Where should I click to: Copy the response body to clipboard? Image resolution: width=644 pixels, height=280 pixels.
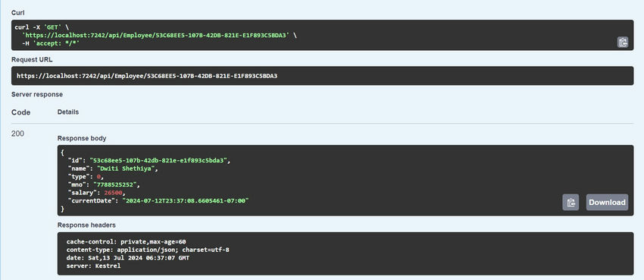click(x=571, y=203)
